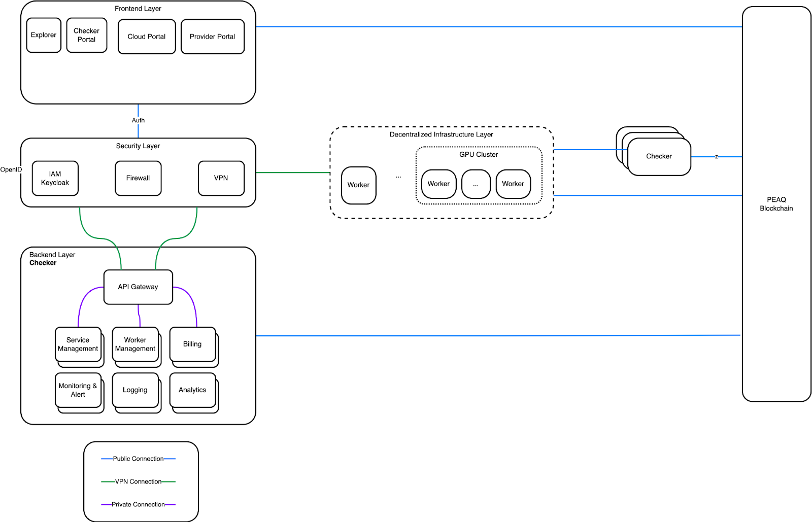The height and width of the screenshot is (522, 812).
Task: Select the GPU Cluster label
Action: (479, 154)
